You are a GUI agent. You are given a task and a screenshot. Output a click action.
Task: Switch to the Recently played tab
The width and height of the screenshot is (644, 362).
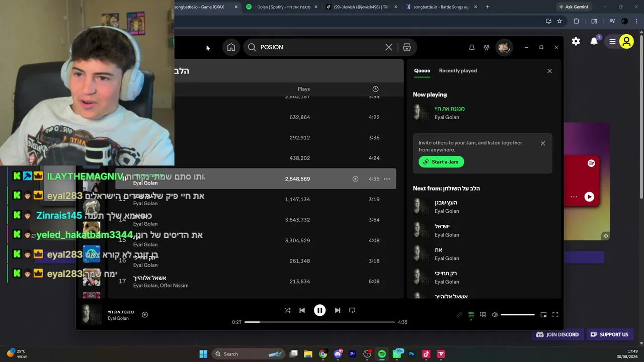[458, 70]
